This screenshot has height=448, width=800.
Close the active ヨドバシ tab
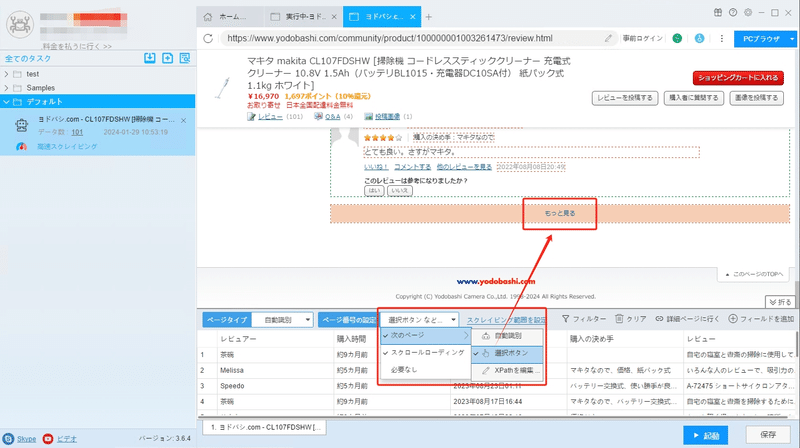[413, 17]
